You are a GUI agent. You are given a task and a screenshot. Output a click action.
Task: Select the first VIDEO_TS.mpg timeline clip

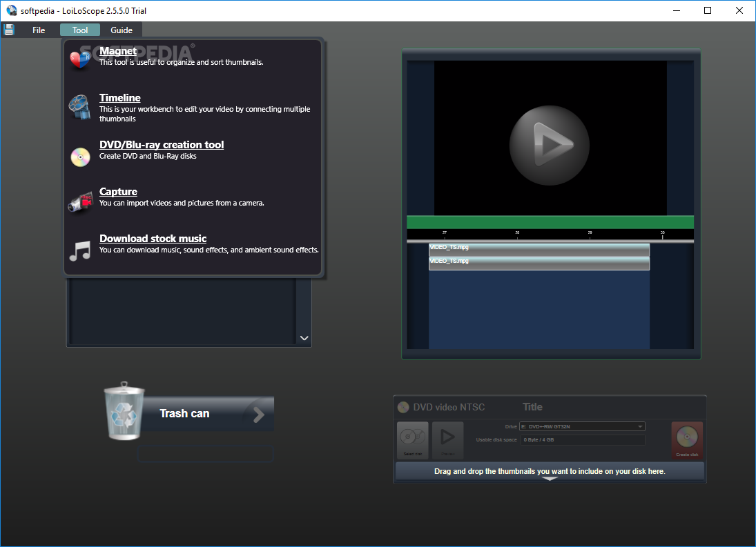point(539,250)
